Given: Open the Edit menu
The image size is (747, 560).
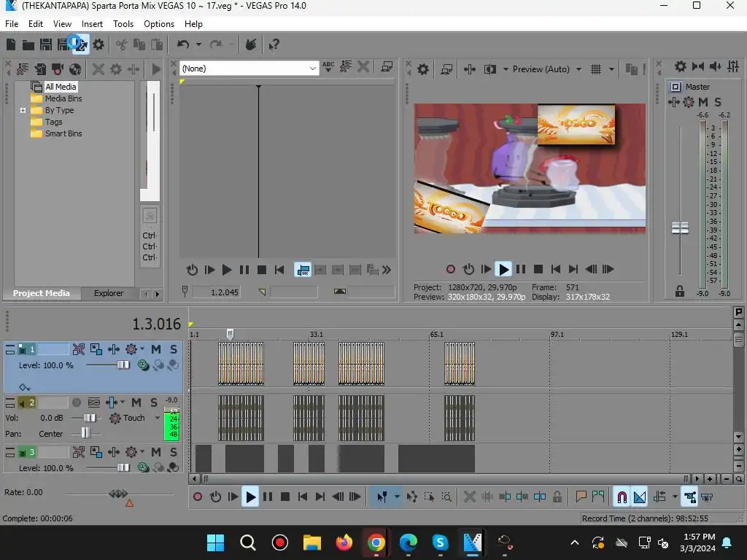Looking at the screenshot, I should [35, 24].
